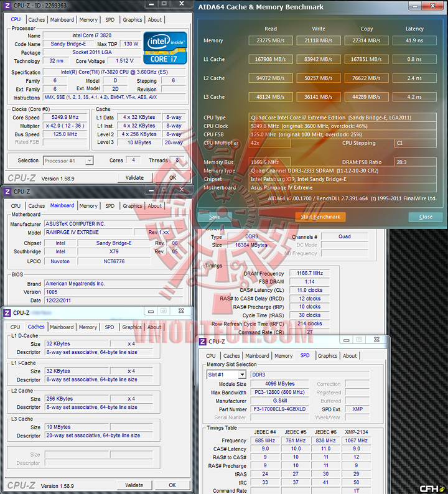Image resolution: width=448 pixels, height=494 pixels.
Task: Minimize the SPD CPU-Z window
Action: [x=346, y=340]
